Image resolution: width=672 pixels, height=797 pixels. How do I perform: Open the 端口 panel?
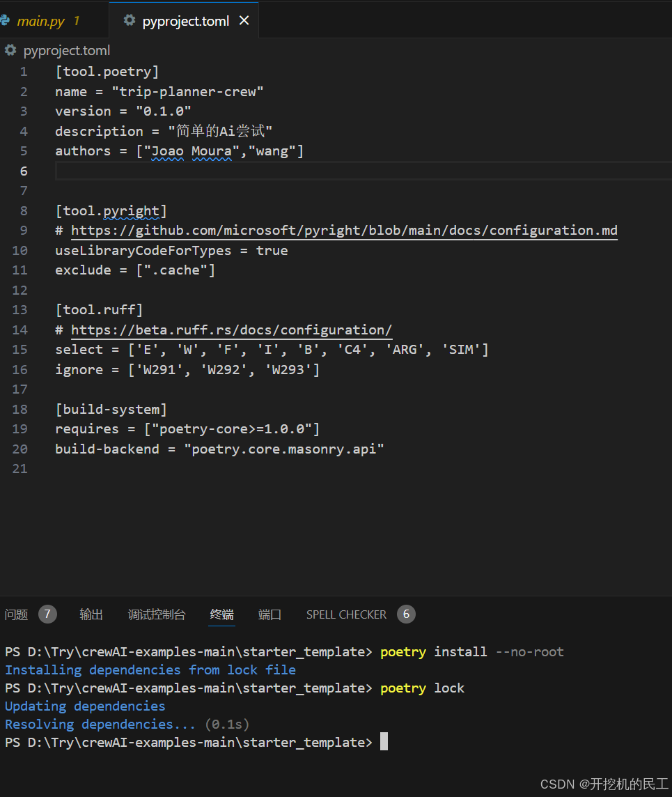tap(269, 614)
